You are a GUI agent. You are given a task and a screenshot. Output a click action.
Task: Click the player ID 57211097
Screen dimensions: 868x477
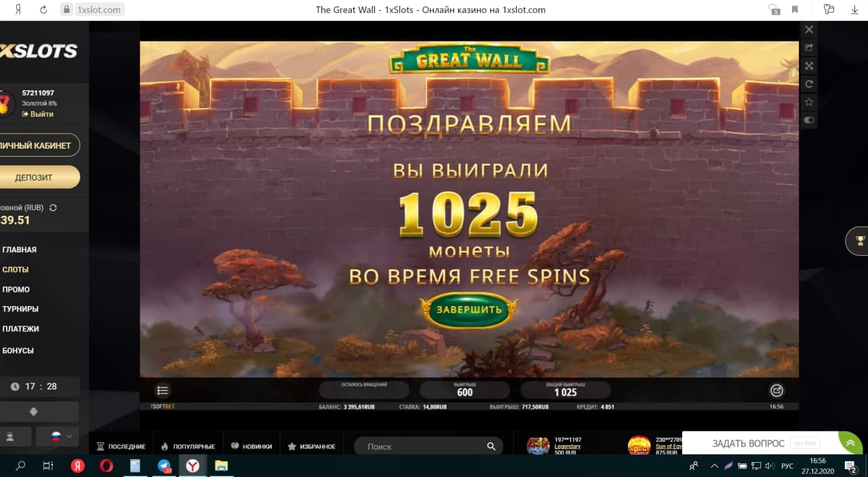coord(38,93)
